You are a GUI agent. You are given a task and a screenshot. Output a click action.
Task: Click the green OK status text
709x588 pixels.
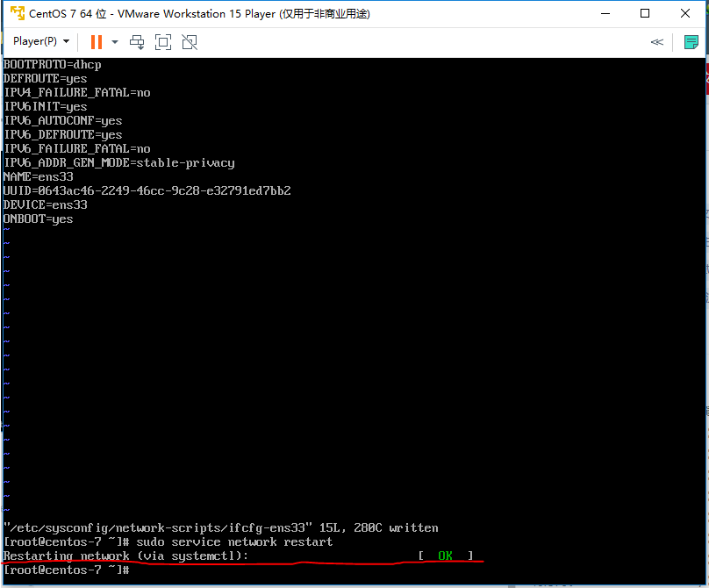point(447,556)
